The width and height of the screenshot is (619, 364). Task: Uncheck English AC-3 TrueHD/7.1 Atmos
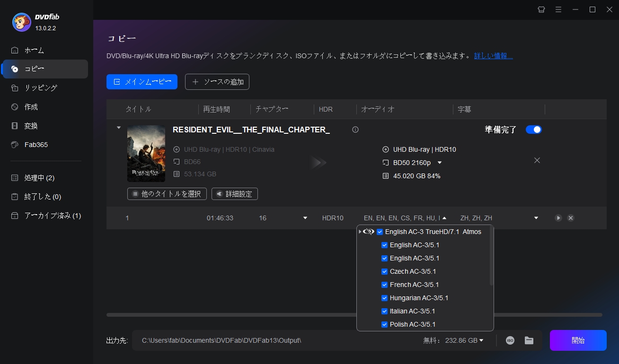pos(380,232)
